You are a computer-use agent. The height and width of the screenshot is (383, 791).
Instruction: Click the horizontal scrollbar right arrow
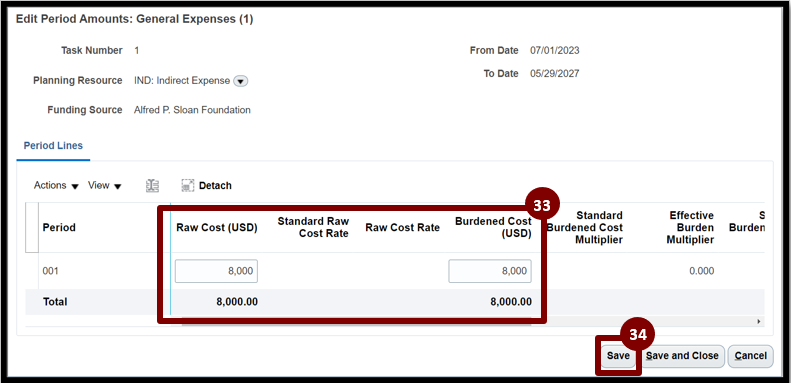tap(759, 321)
